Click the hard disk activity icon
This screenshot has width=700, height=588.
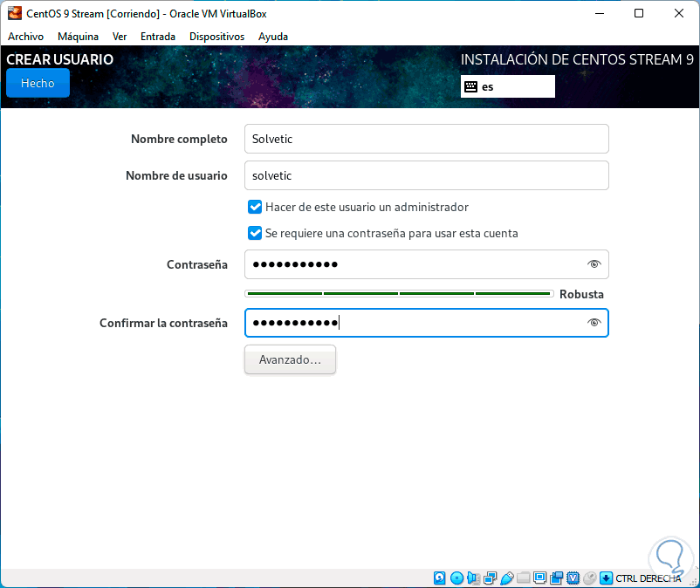(x=439, y=578)
